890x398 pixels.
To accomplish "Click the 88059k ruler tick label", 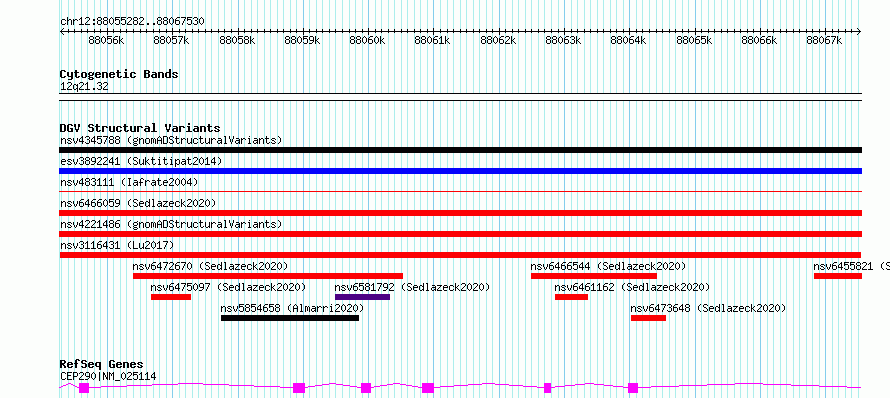I will (x=303, y=40).
